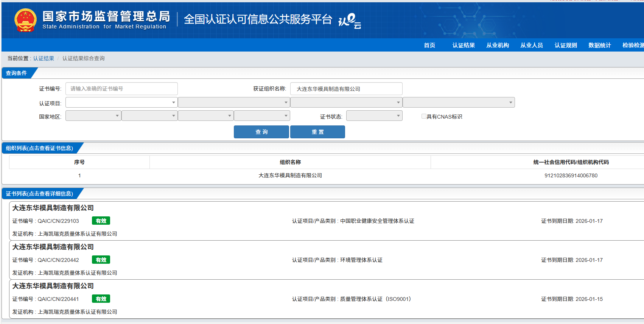Open the 认证规则 menu item
644x324 pixels.
click(x=565, y=45)
